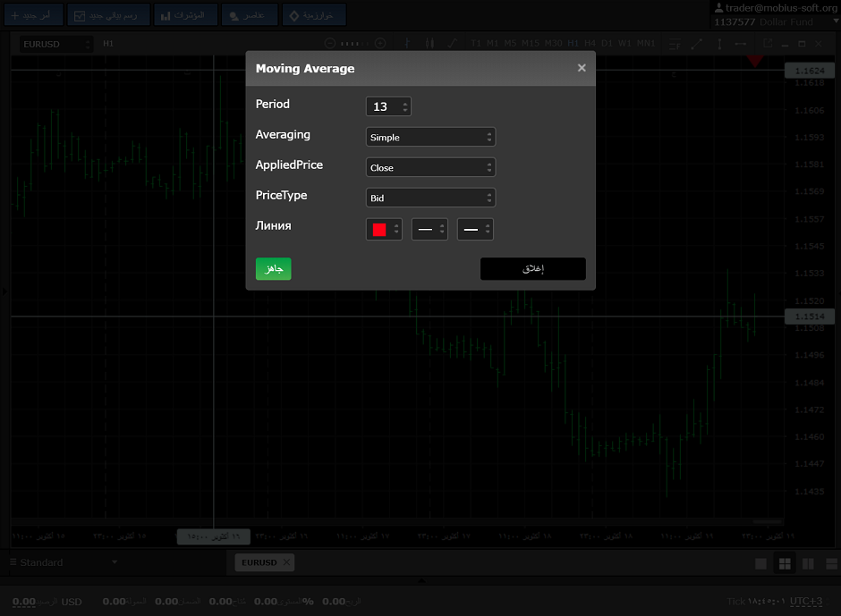The width and height of the screenshot is (841, 616).
Task: Select the M15 timeframe
Action: click(x=531, y=44)
